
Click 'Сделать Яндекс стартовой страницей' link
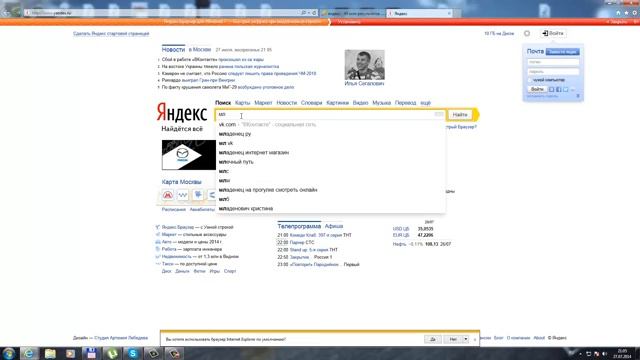pyautogui.click(x=111, y=33)
